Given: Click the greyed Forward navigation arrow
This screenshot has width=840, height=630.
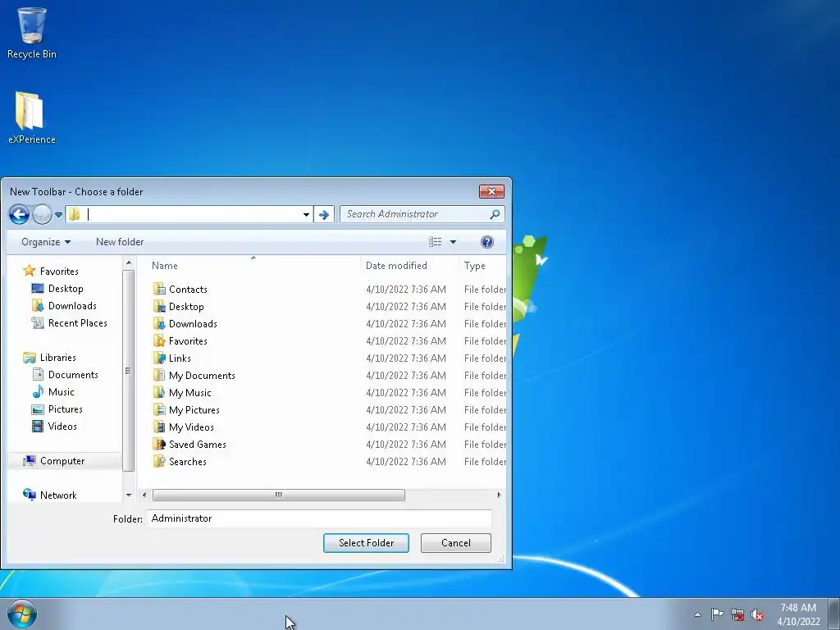Looking at the screenshot, I should (x=43, y=215).
